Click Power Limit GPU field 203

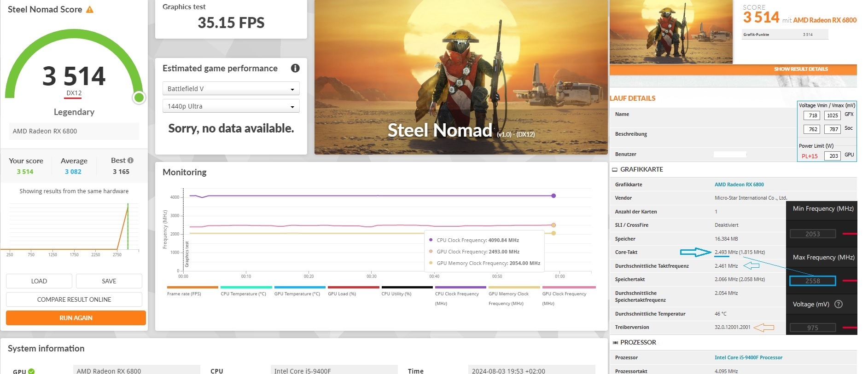pos(832,156)
